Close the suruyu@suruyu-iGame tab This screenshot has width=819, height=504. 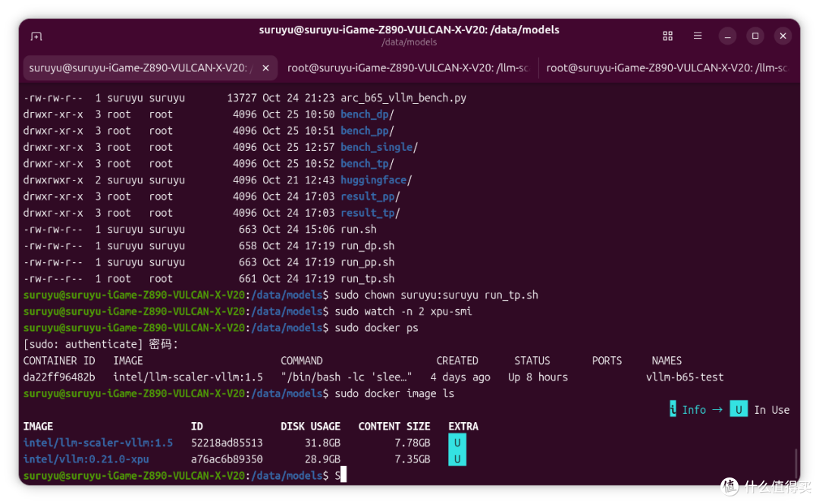tap(266, 68)
